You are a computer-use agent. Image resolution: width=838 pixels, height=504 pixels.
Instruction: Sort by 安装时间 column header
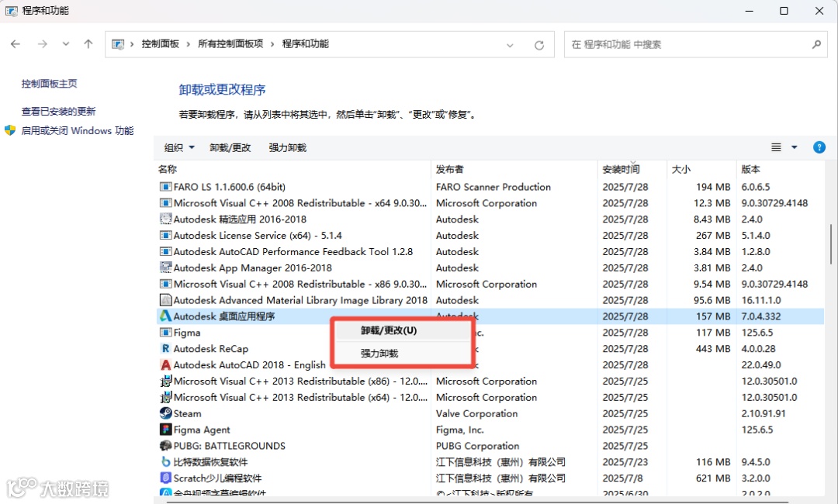pyautogui.click(x=621, y=169)
